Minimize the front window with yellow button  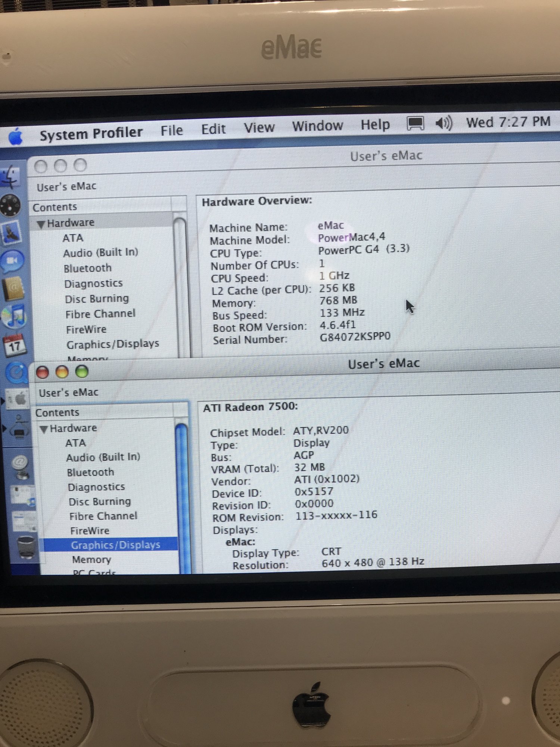click(62, 372)
